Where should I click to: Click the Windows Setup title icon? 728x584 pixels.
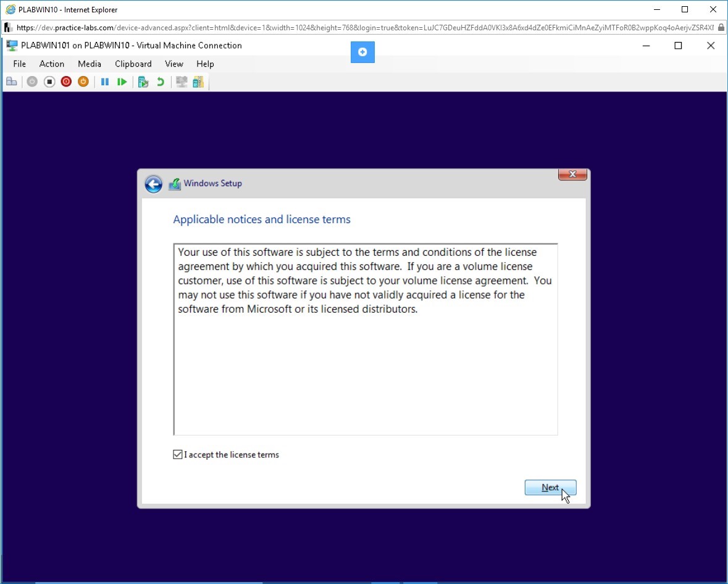coord(175,184)
